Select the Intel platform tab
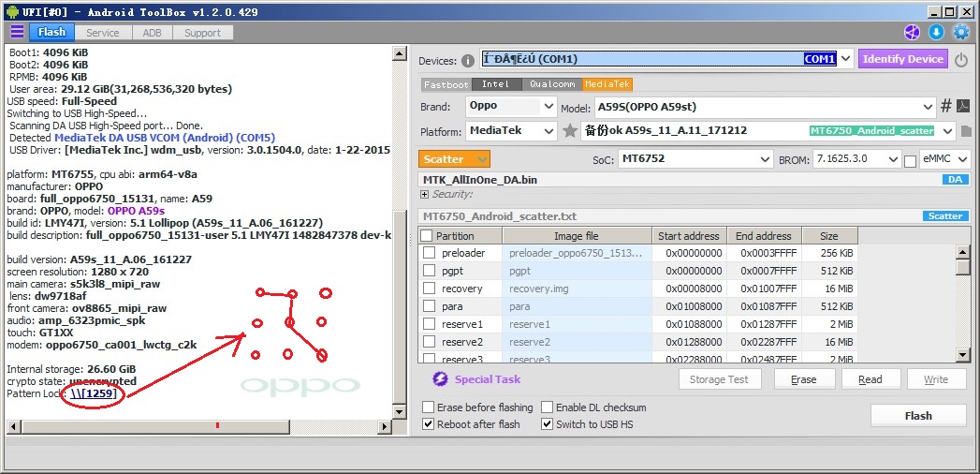This screenshot has width=980, height=474. [x=496, y=84]
